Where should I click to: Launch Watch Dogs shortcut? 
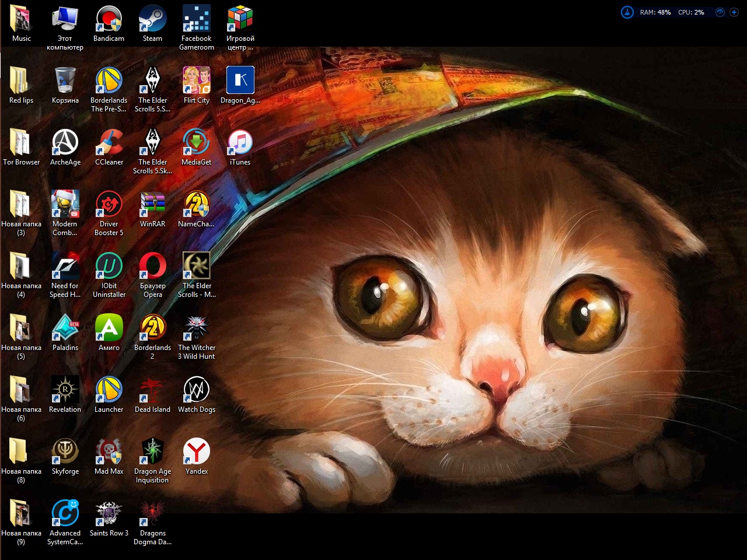[x=196, y=395]
